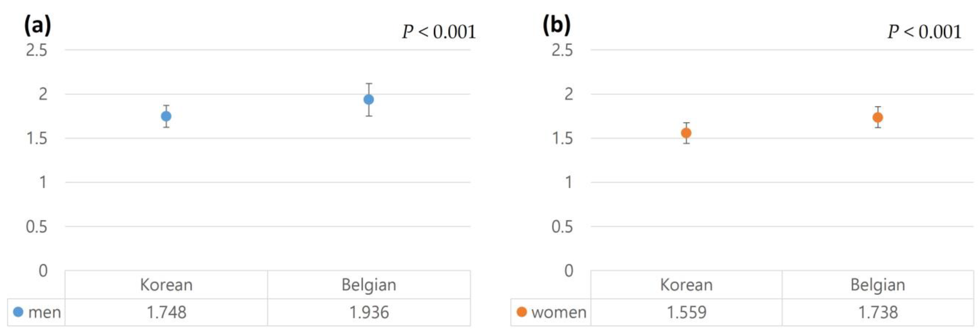Viewport: 980px width, 334px height.
Task: Click the (b) panel label
Action: pyautogui.click(x=556, y=26)
